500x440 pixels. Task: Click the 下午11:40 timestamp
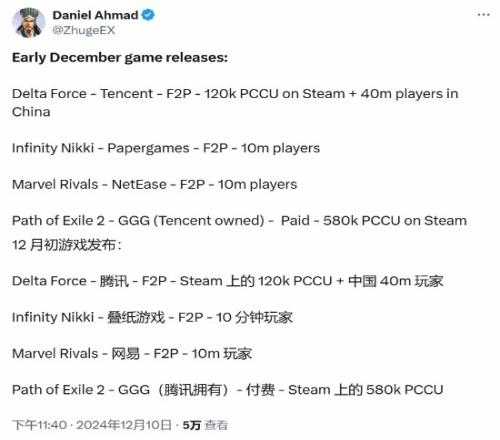(x=39, y=425)
